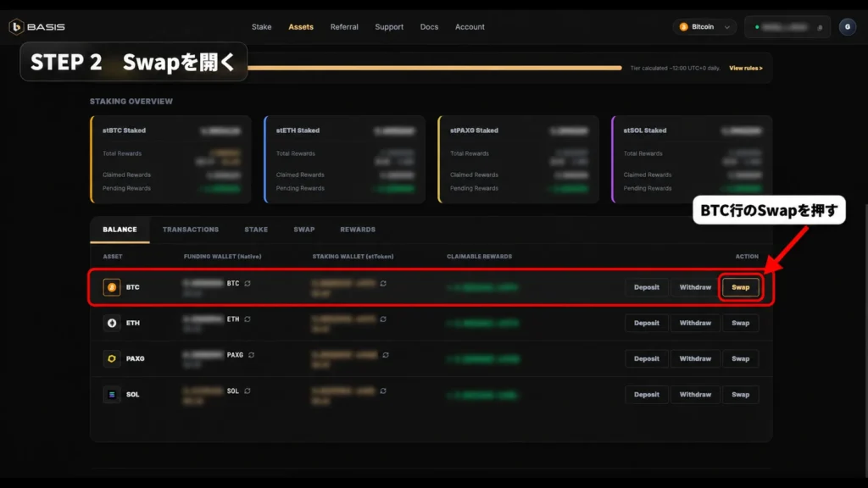868x488 pixels.
Task: Click Deposit in the PAXG row
Action: pyautogui.click(x=647, y=358)
